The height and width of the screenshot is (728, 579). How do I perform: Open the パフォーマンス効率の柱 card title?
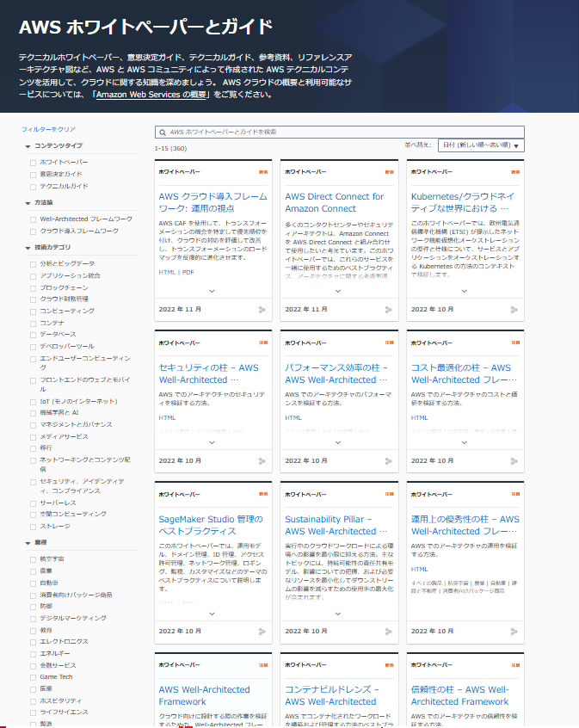tap(336, 373)
